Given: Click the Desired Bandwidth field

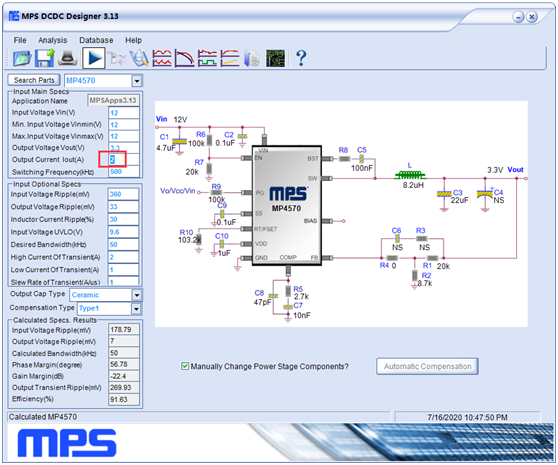Looking at the screenshot, I should click(x=123, y=244).
